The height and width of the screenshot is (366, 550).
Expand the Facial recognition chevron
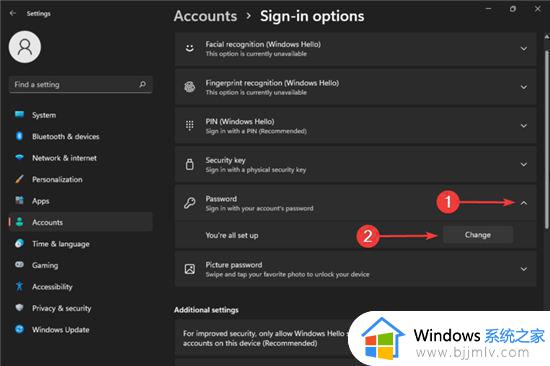pos(524,48)
